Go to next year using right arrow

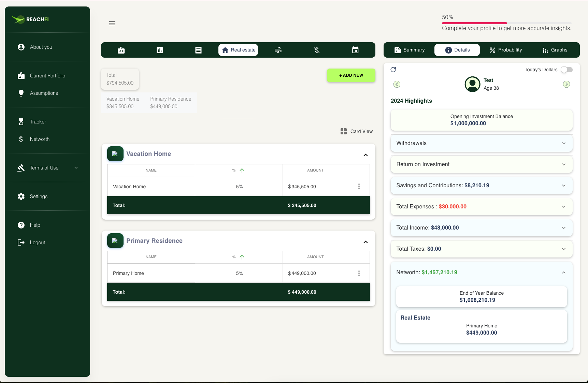(566, 84)
